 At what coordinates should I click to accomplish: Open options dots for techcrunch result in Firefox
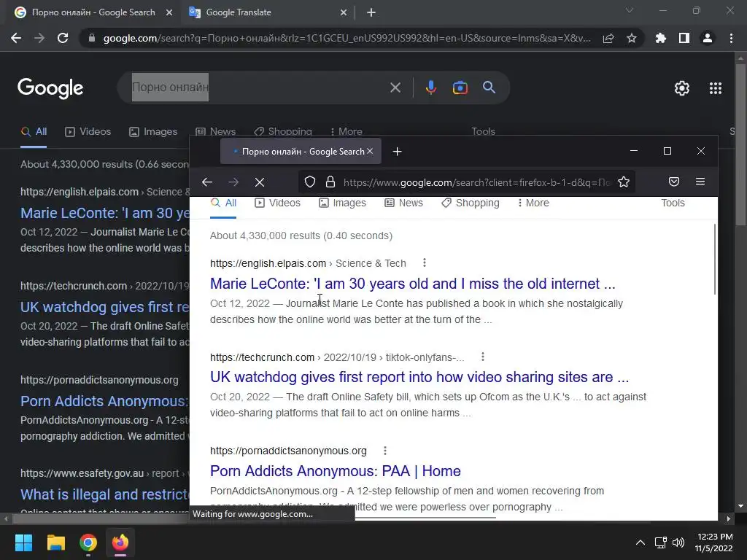483,357
